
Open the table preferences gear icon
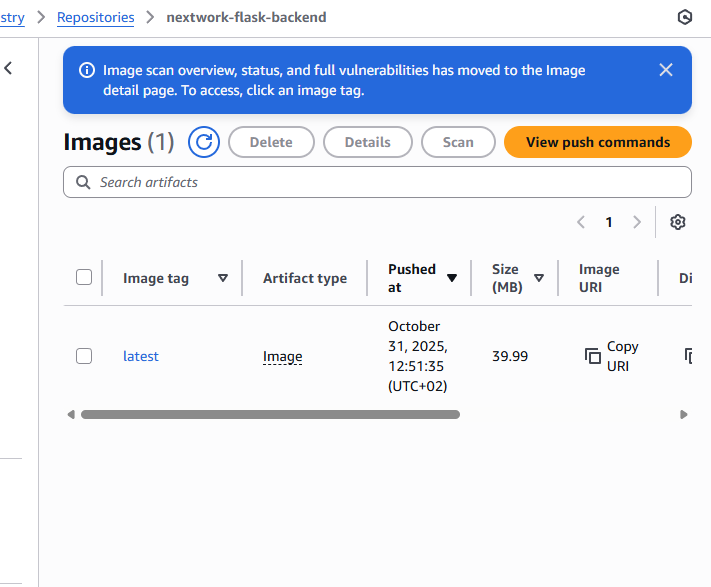point(678,222)
